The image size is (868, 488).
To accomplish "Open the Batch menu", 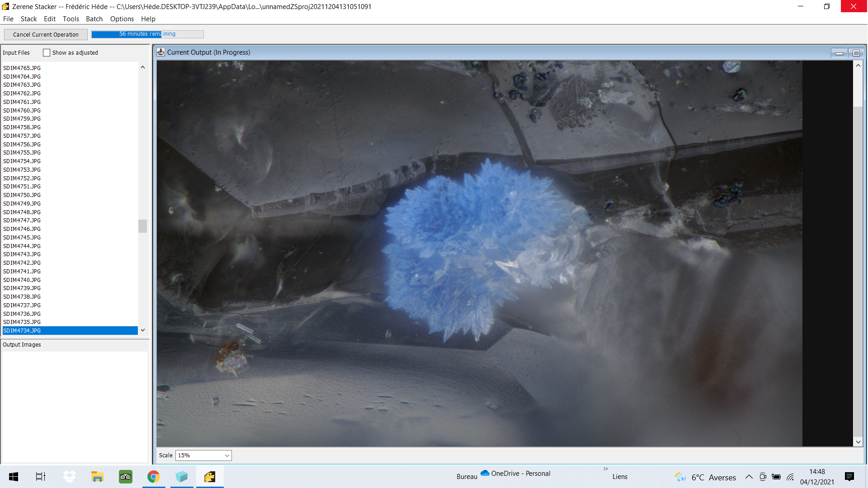I will 94,19.
